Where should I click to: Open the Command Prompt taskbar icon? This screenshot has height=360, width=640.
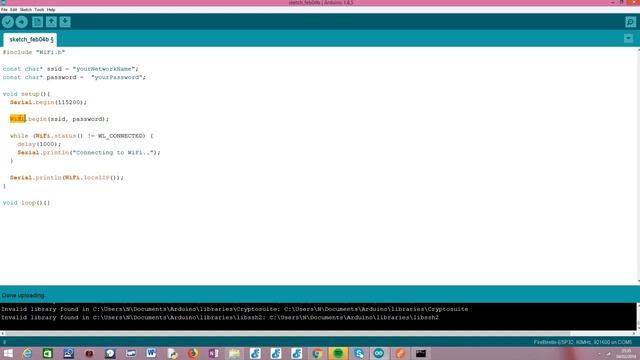coord(421,353)
